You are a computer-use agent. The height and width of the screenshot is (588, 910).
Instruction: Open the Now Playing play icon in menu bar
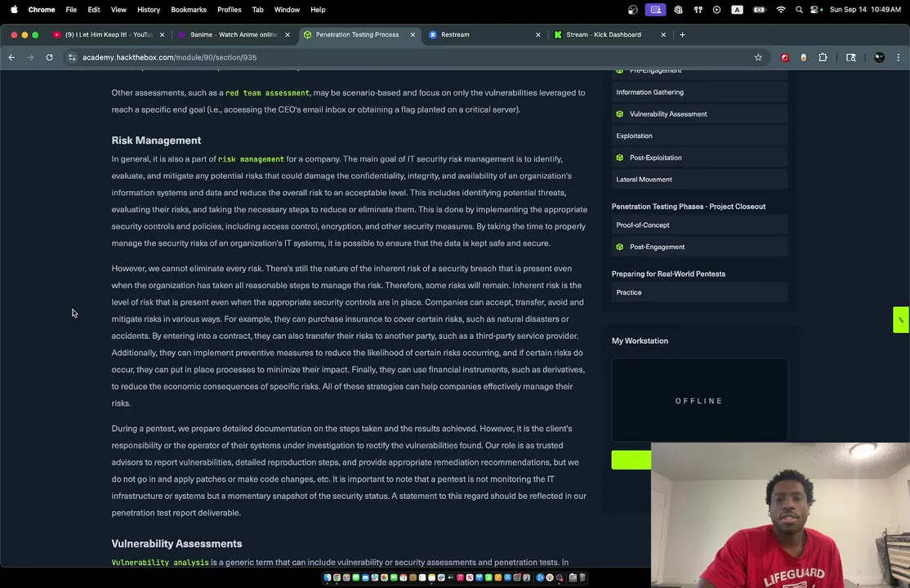[716, 9]
